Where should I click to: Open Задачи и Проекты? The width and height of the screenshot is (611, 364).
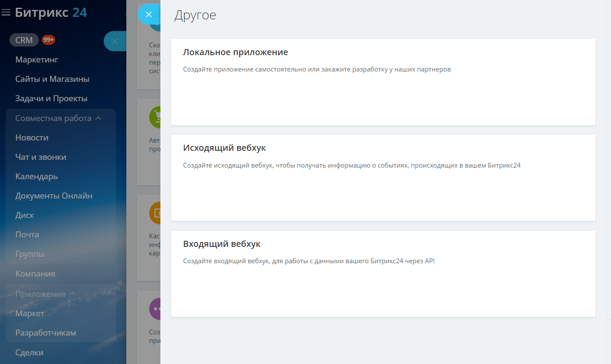coord(51,98)
